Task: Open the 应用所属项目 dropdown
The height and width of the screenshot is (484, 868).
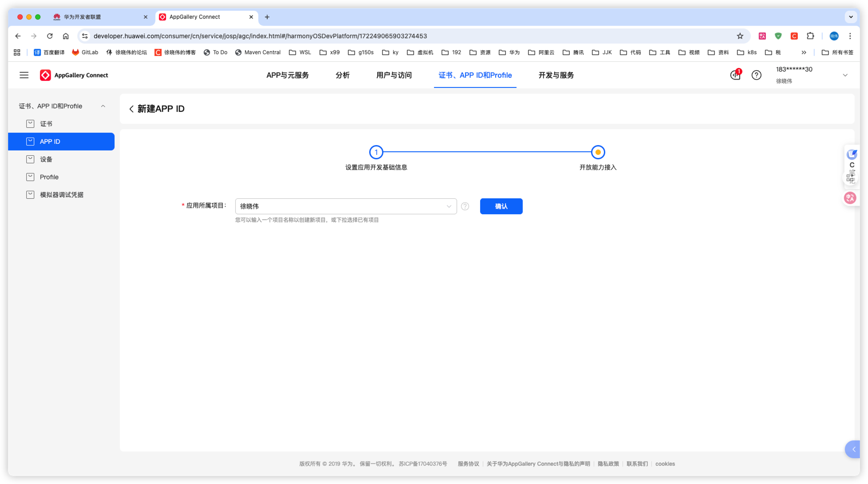Action: (x=346, y=206)
